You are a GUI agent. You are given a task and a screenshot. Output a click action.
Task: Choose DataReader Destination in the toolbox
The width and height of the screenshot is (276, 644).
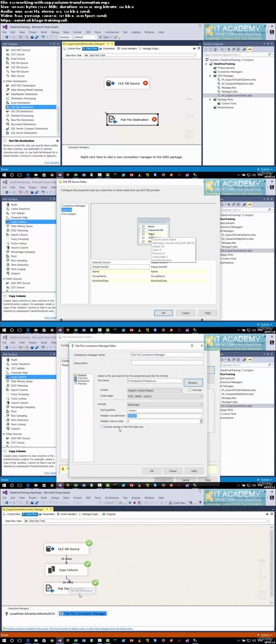pos(24,94)
